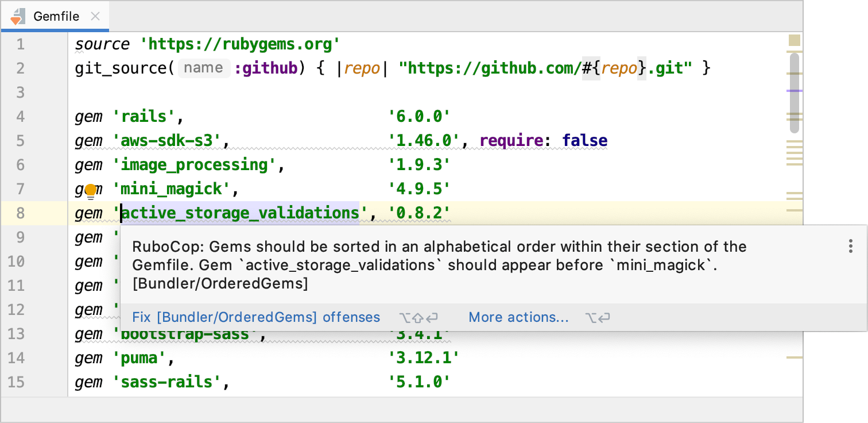The width and height of the screenshot is (868, 423).
Task: Click the Gemfile file type icon
Action: click(17, 17)
